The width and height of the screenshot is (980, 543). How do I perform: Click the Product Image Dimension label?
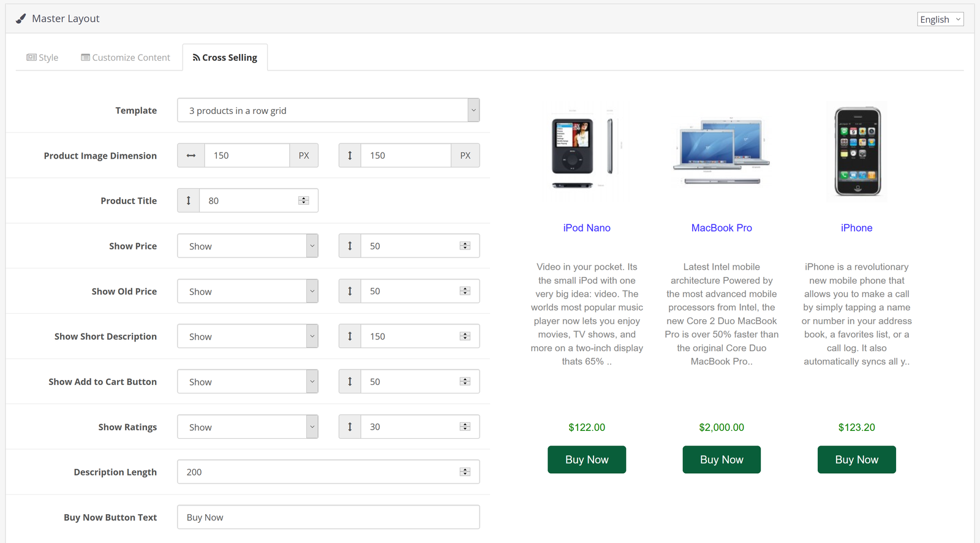(x=100, y=156)
